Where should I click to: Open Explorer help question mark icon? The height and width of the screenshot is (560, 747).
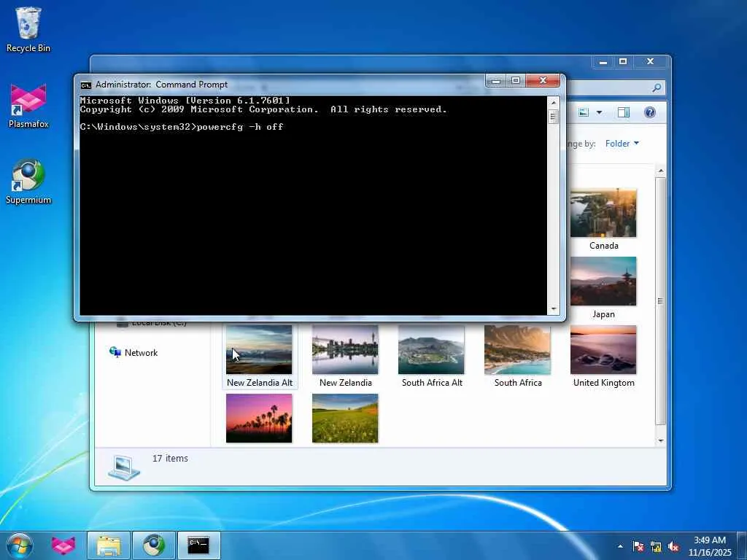(650, 112)
